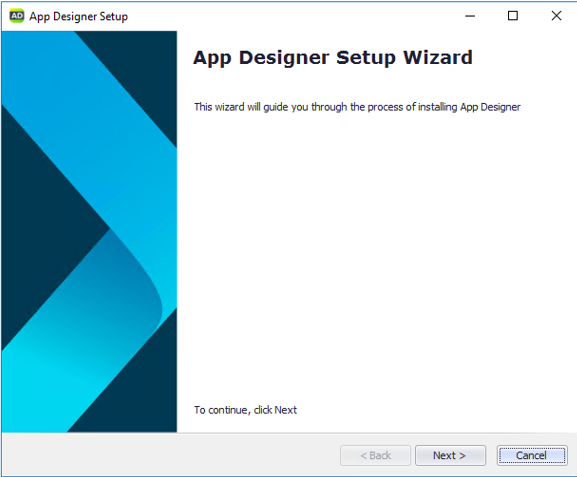577x477 pixels.
Task: Proceed by clicking the Next button
Action: click(450, 455)
